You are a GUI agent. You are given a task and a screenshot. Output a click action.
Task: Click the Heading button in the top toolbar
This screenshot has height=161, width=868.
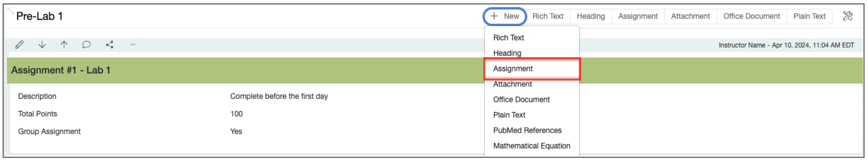(x=591, y=16)
